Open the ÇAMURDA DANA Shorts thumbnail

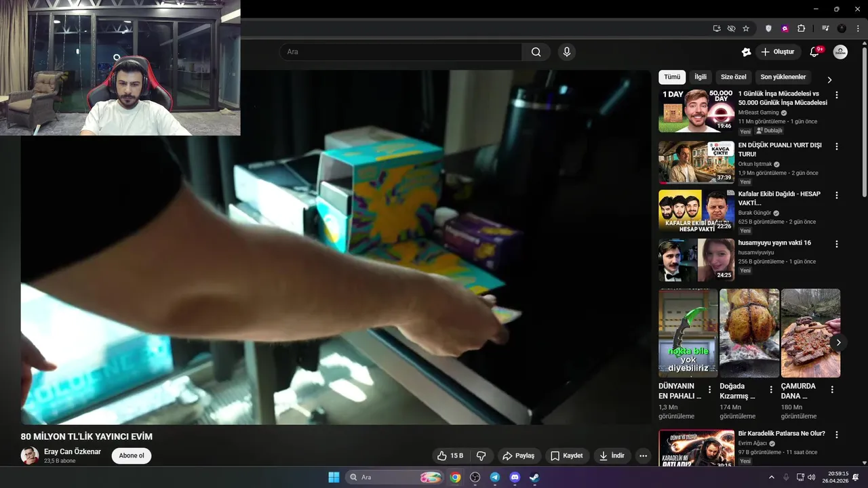tap(810, 333)
